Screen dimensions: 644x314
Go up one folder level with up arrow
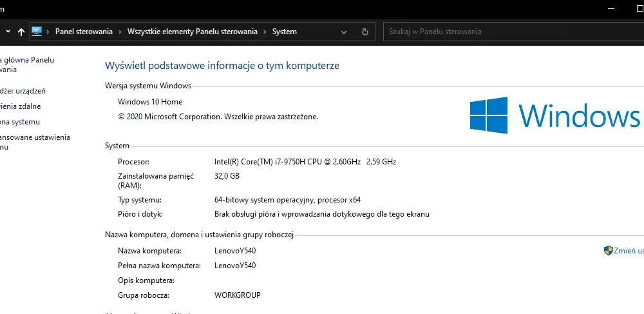[x=21, y=32]
